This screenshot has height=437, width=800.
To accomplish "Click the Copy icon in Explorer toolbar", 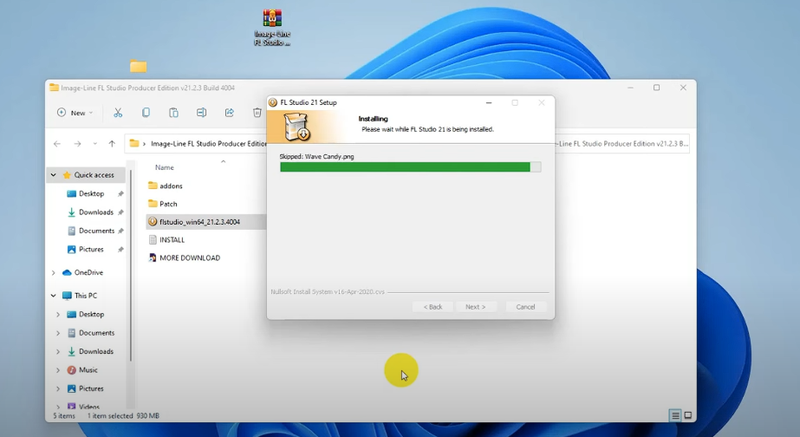I will point(146,113).
